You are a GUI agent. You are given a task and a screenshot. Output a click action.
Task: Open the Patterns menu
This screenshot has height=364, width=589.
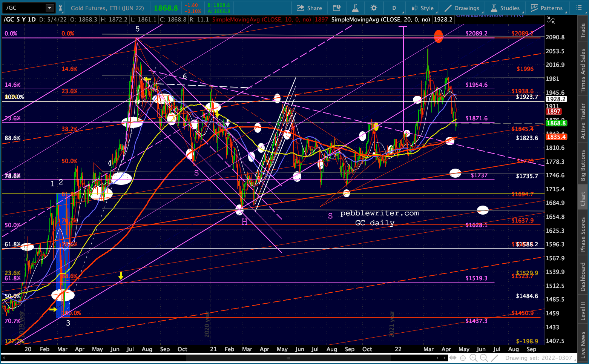point(547,8)
